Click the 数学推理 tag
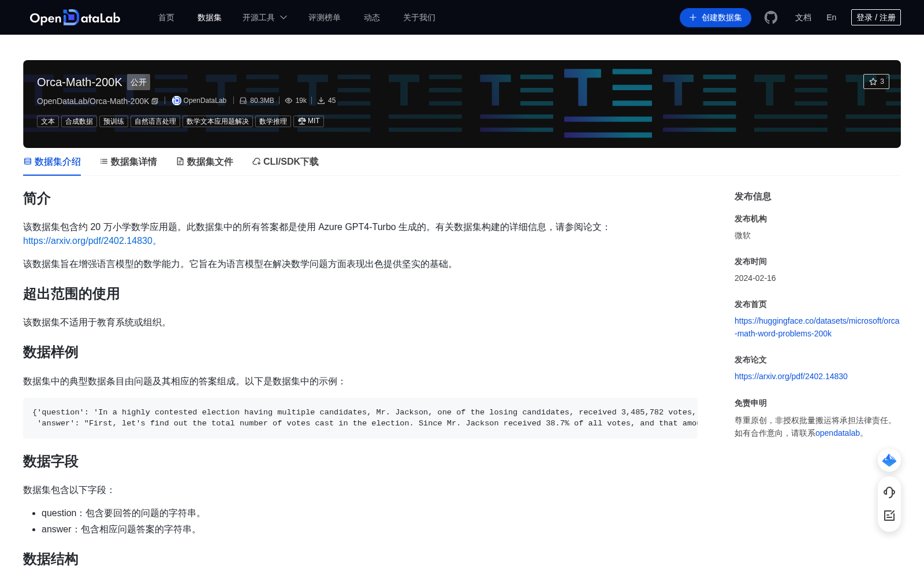 pyautogui.click(x=273, y=121)
